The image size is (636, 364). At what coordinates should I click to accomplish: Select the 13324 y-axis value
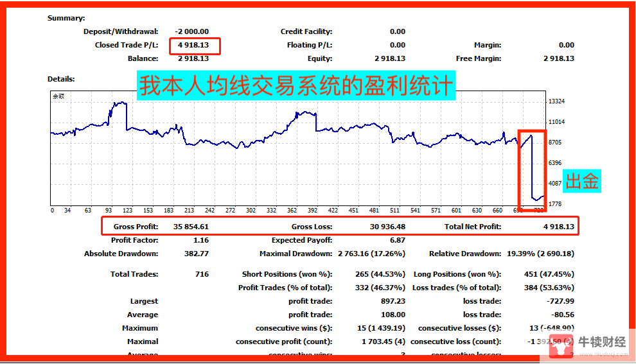[x=556, y=101]
